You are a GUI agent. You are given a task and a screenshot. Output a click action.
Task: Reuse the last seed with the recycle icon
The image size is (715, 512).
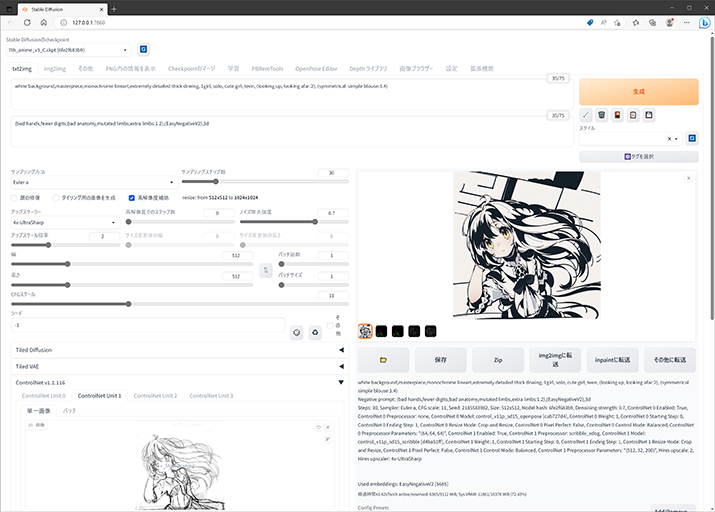[315, 332]
